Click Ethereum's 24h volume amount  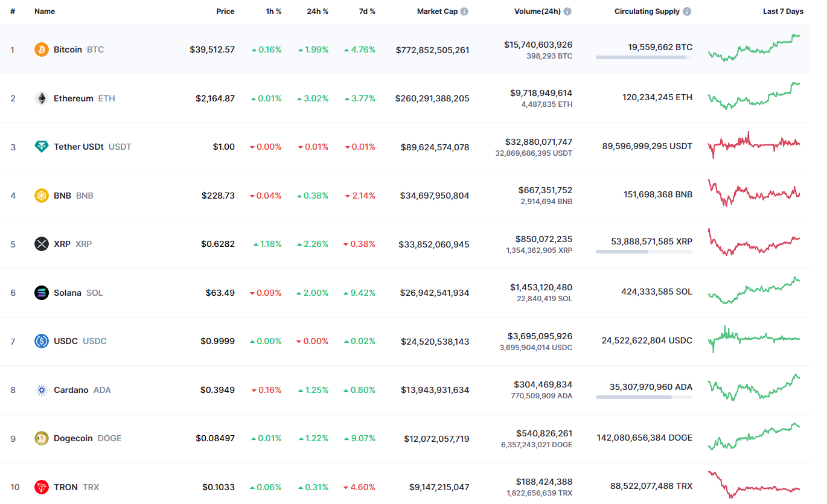541,93
